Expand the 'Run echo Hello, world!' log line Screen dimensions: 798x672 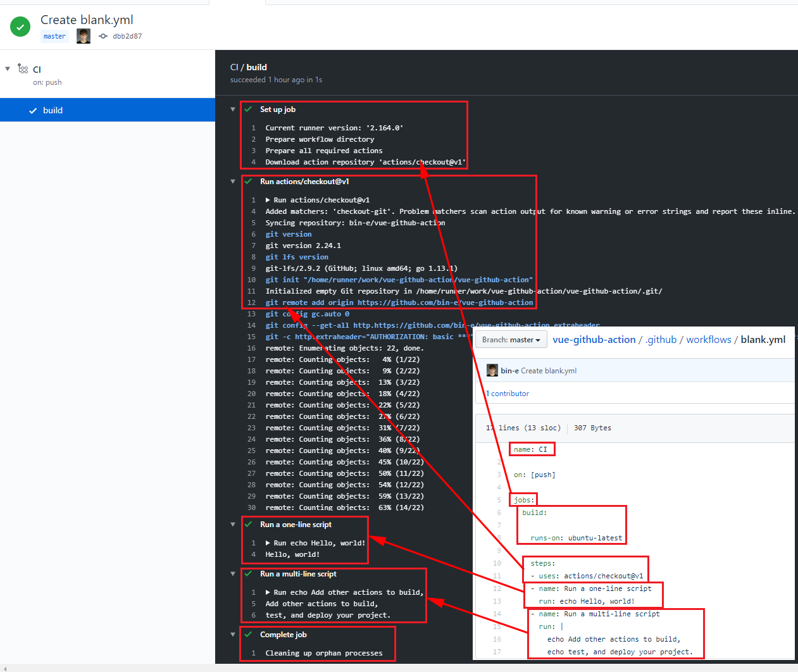[x=268, y=543]
